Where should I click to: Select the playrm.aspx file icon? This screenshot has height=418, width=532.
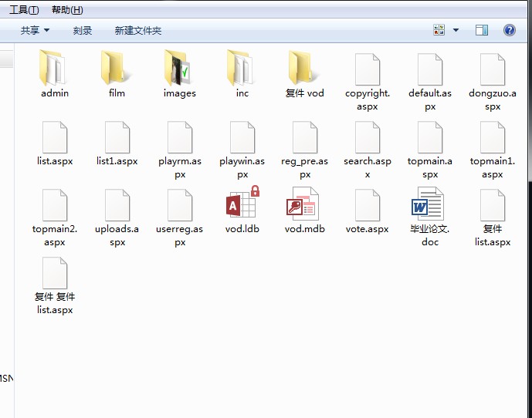180,137
